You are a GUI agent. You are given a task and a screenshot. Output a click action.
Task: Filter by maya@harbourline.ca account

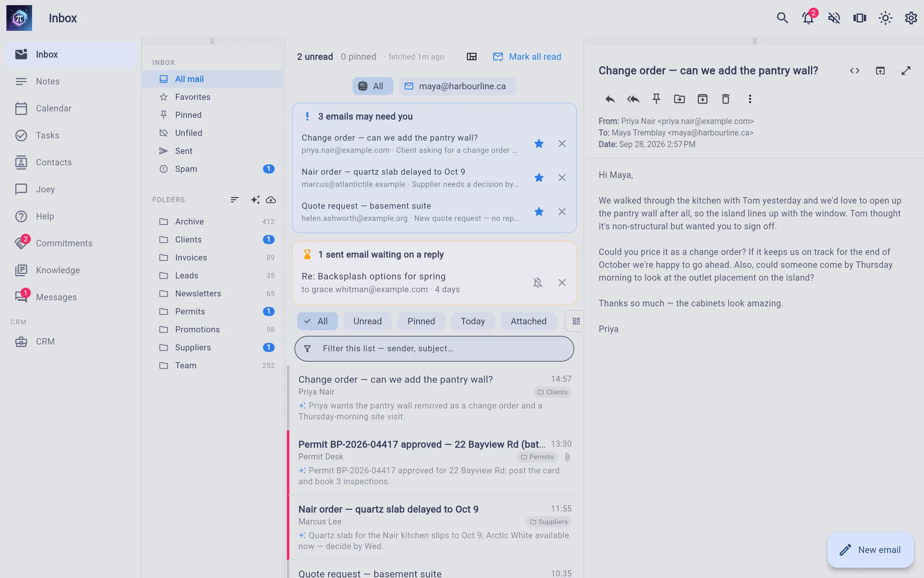click(457, 86)
